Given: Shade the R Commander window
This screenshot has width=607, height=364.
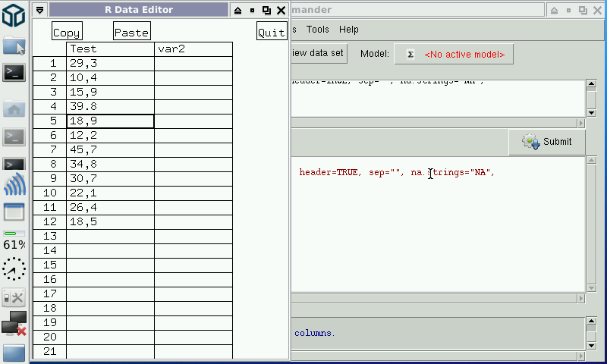Looking at the screenshot, I should pyautogui.click(x=554, y=11).
